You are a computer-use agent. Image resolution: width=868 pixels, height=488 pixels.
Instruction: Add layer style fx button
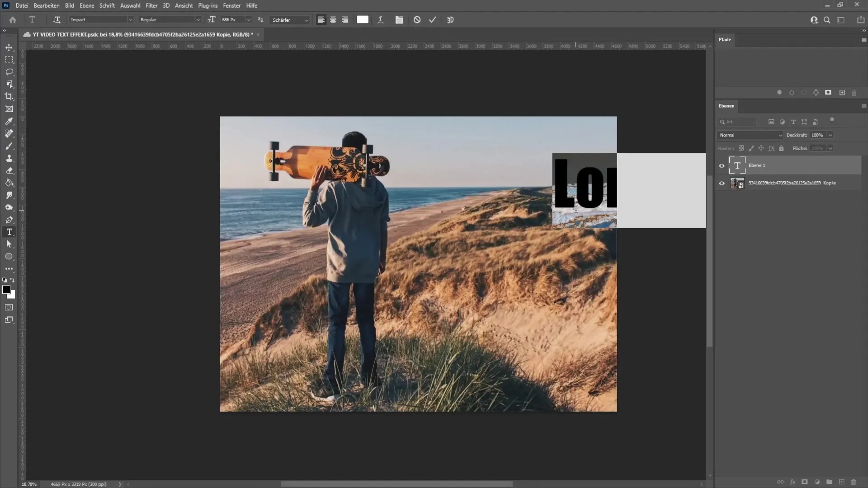point(793,482)
